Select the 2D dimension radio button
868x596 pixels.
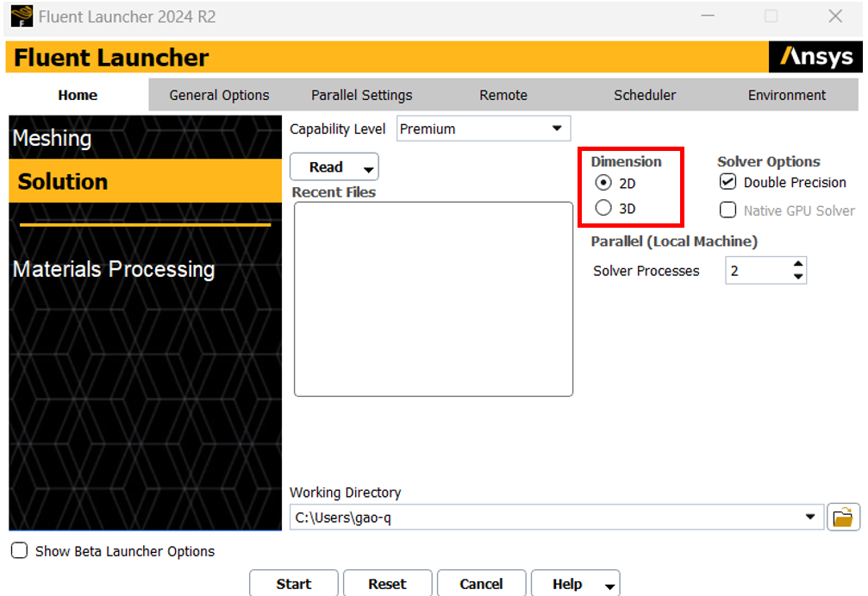(603, 182)
